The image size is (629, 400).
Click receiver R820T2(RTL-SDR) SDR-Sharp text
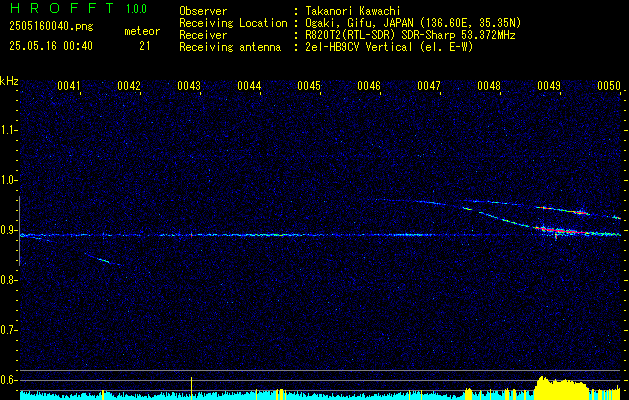[410, 35]
